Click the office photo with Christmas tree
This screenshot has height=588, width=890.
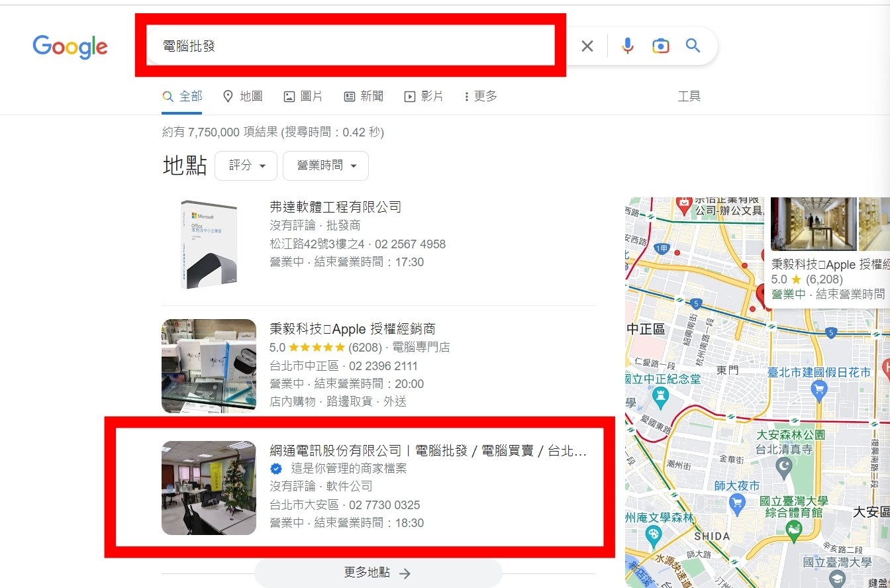(x=209, y=488)
